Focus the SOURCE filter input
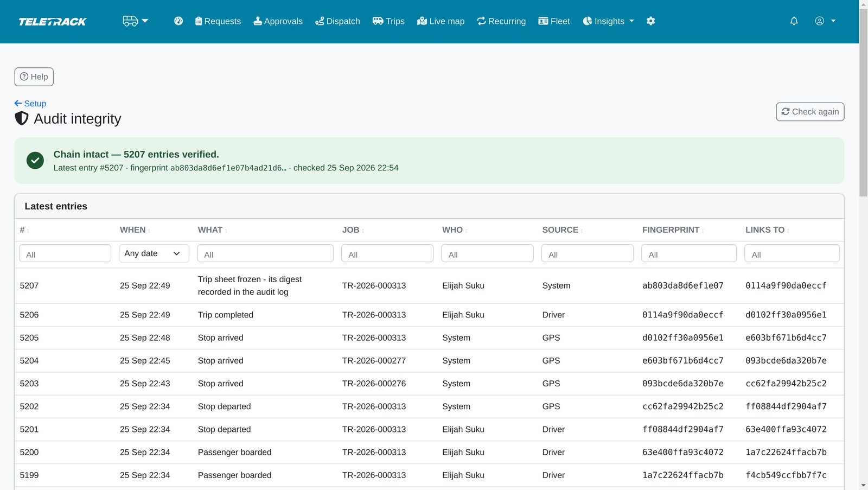 [x=588, y=253]
